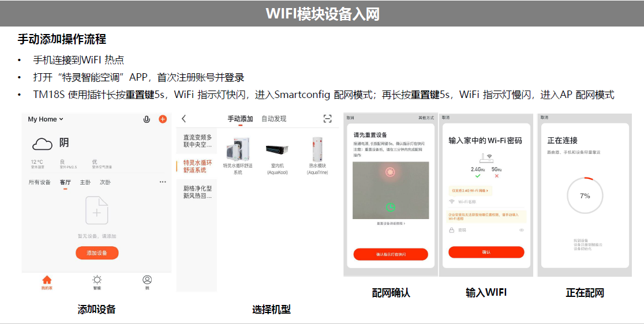644x324 pixels.
Task: Toggle password visibility eye icon
Action: coord(522,230)
